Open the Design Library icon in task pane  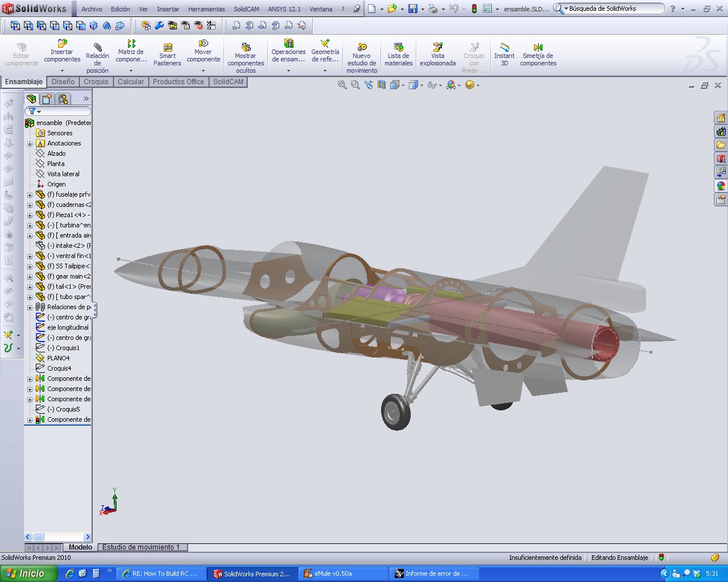tap(721, 132)
